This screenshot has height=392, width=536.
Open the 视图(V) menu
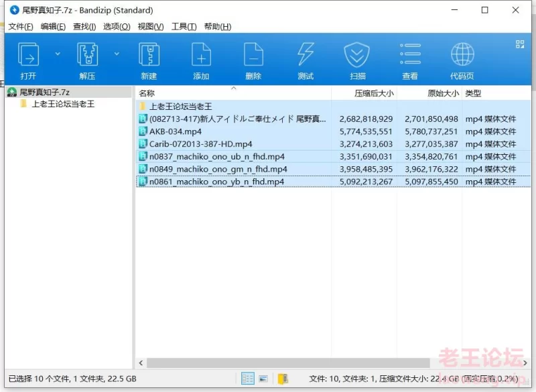tap(150, 26)
